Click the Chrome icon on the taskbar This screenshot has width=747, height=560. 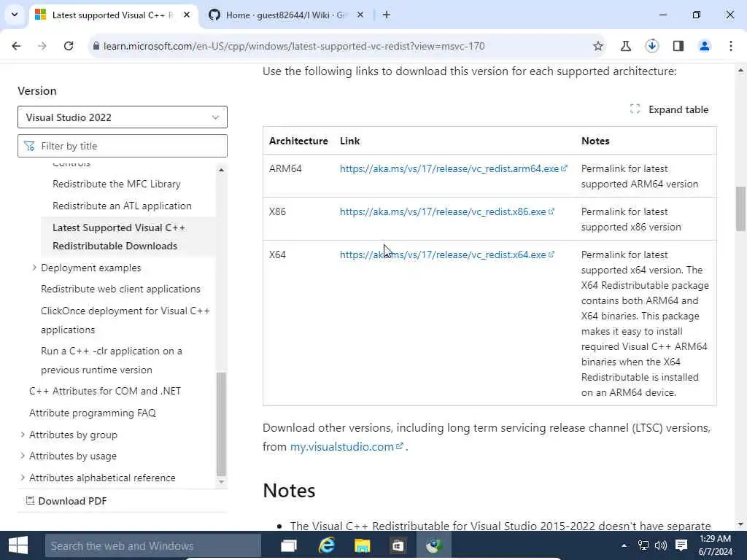click(433, 545)
